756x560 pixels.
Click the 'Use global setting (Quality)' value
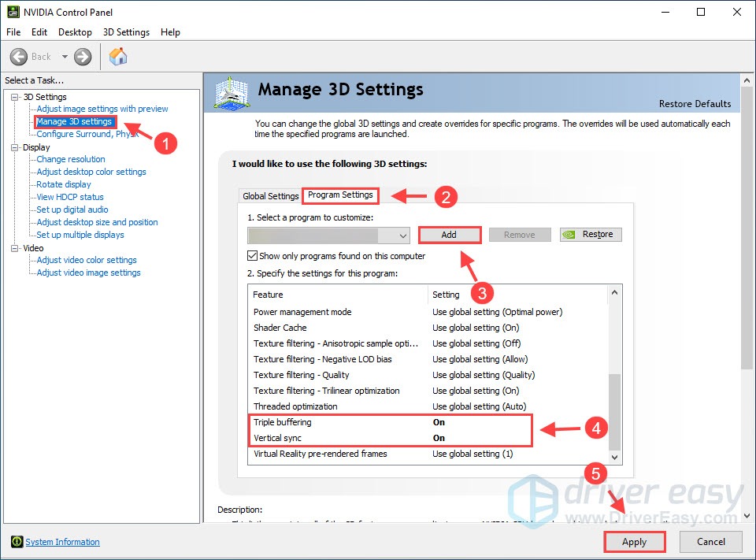point(484,375)
